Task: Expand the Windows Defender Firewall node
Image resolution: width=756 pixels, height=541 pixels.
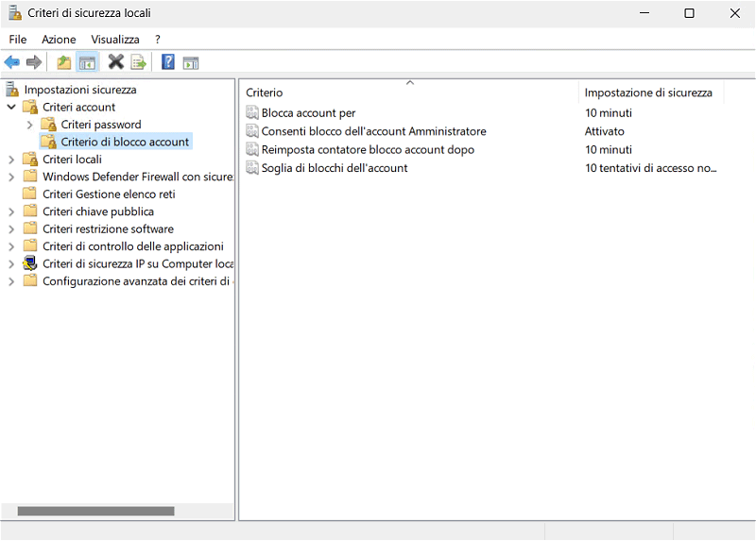Action: [x=11, y=177]
